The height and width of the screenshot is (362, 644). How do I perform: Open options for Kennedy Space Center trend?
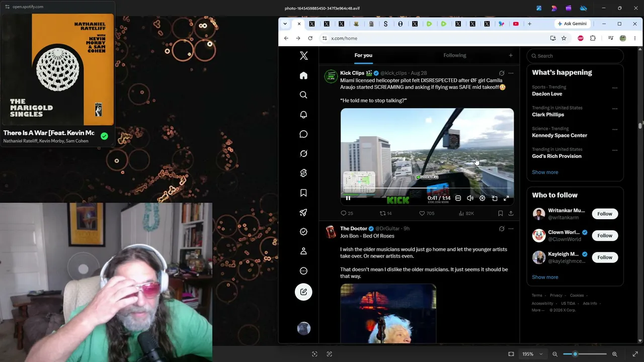[615, 129]
